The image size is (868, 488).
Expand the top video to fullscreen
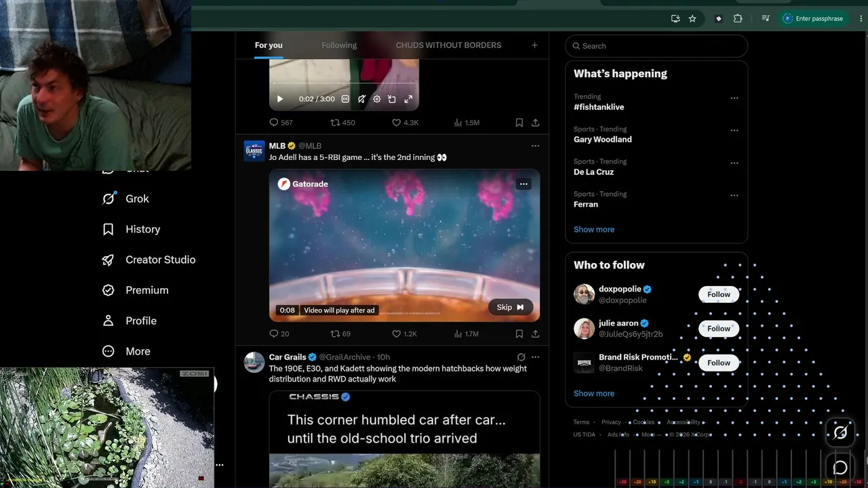[x=408, y=99]
